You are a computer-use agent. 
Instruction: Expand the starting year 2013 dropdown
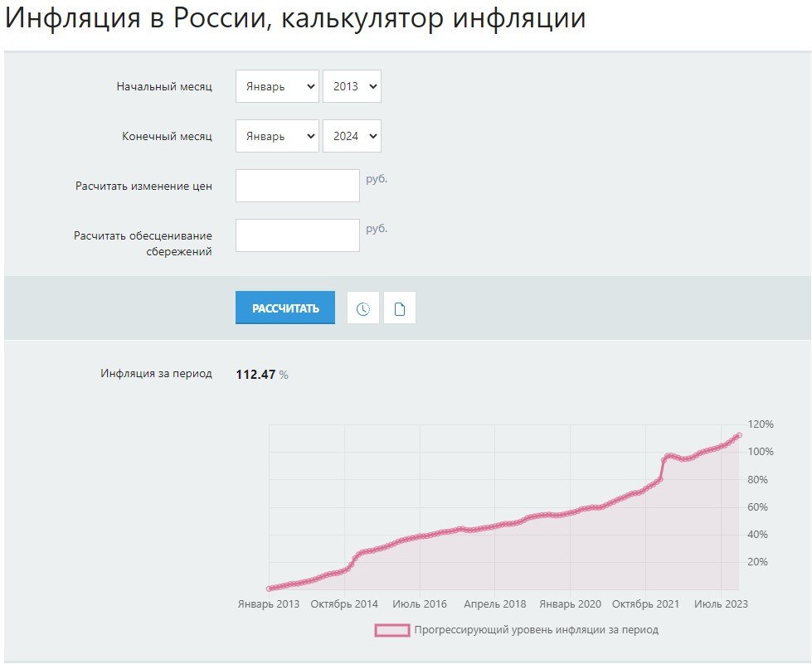tap(352, 86)
